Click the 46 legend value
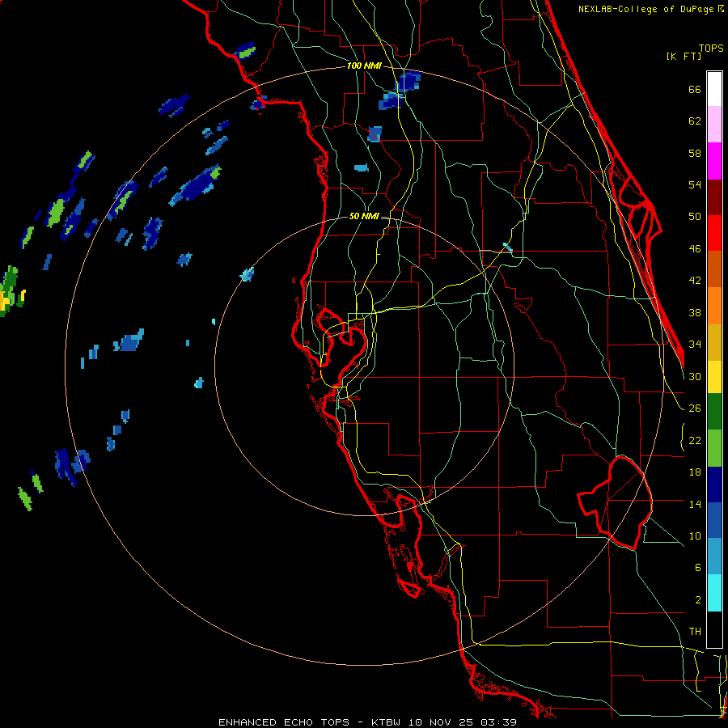The width and height of the screenshot is (728, 728). (695, 249)
